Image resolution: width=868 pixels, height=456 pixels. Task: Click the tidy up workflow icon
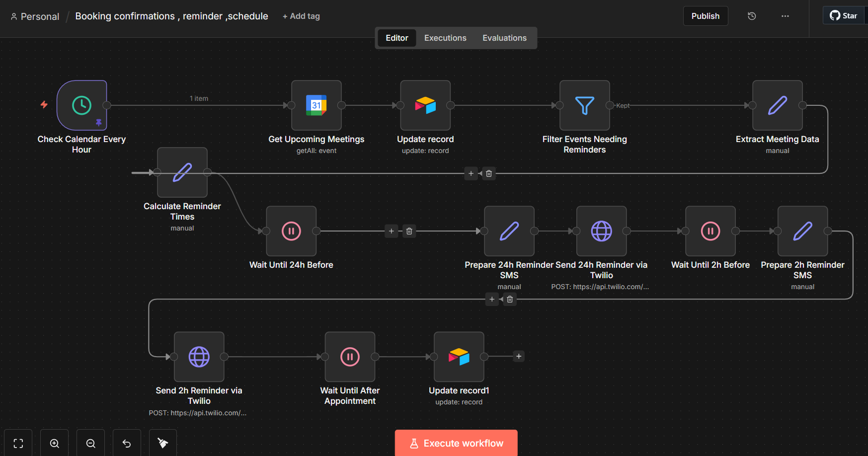(163, 443)
